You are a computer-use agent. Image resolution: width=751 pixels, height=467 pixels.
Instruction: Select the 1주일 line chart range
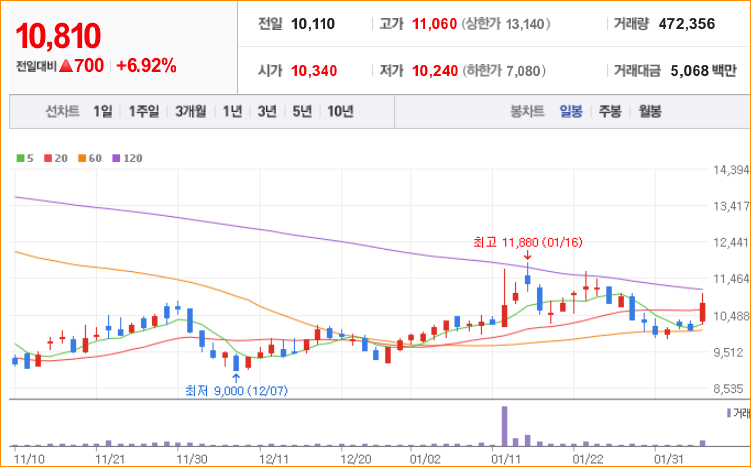(x=144, y=112)
